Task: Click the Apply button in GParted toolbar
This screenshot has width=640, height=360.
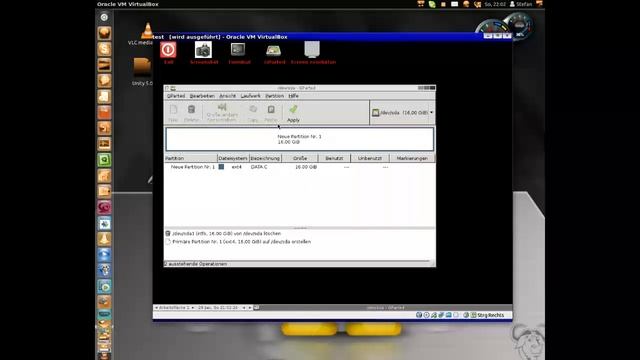Action: (x=293, y=113)
